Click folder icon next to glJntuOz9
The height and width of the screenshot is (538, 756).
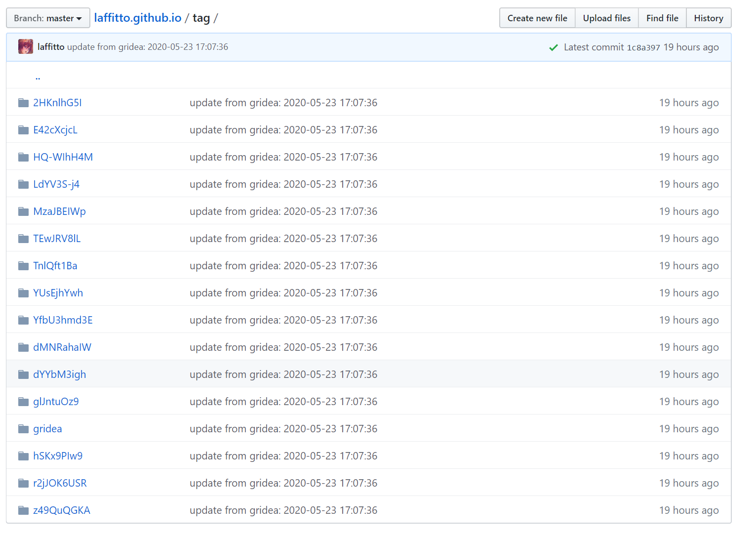coord(23,402)
